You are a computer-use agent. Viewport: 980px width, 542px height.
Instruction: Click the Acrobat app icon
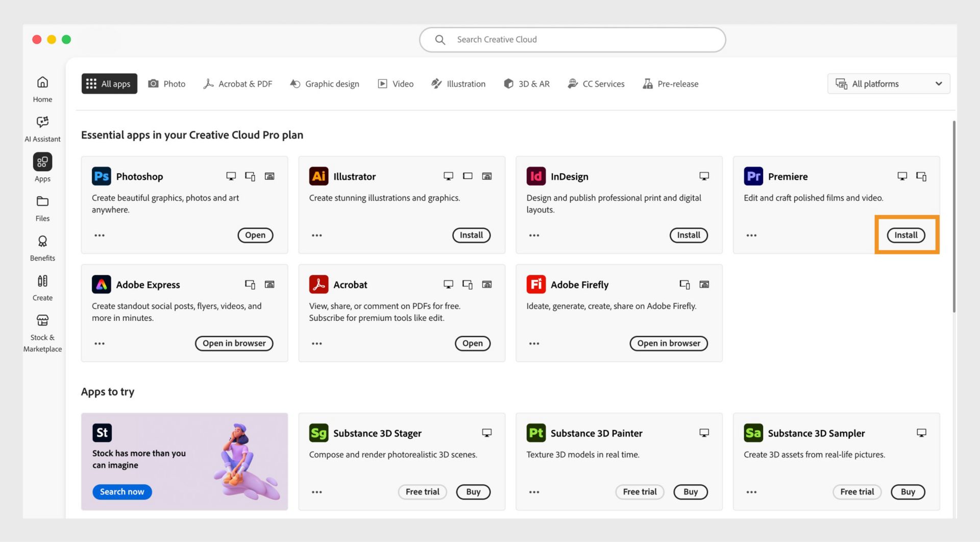318,285
